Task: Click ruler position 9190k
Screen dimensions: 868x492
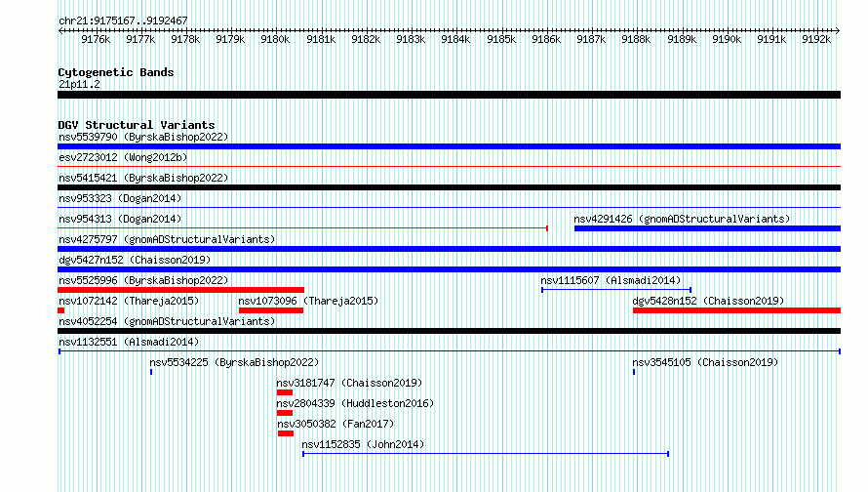Action: [x=727, y=39]
